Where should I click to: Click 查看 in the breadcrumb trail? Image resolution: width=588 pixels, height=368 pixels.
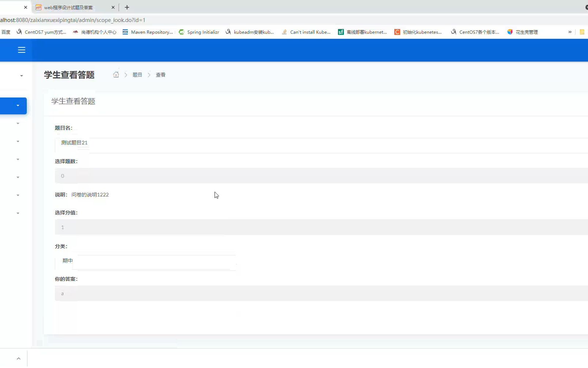(x=161, y=74)
